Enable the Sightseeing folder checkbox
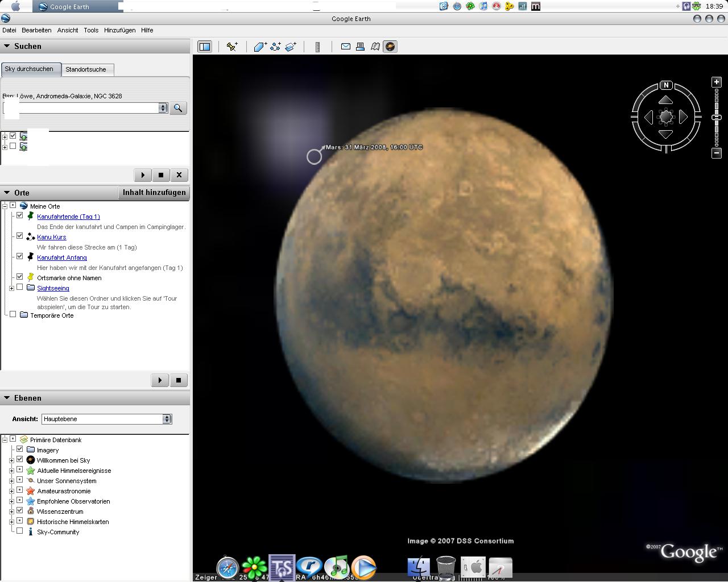The width and height of the screenshot is (728, 582). (x=20, y=288)
